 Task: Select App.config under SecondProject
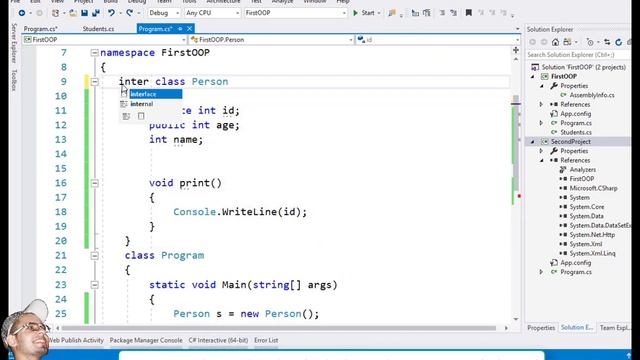click(576, 263)
